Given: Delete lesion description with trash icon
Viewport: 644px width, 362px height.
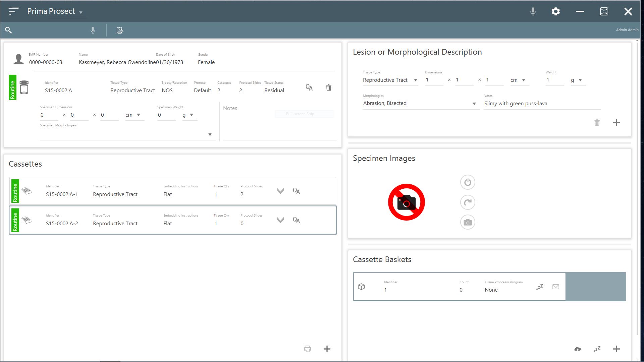Looking at the screenshot, I should (597, 123).
